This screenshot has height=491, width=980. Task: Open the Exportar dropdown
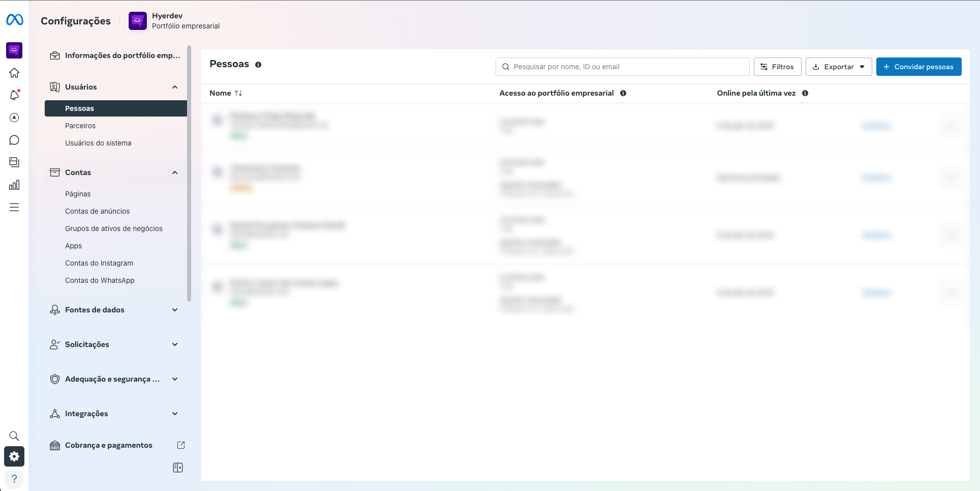[x=839, y=67]
